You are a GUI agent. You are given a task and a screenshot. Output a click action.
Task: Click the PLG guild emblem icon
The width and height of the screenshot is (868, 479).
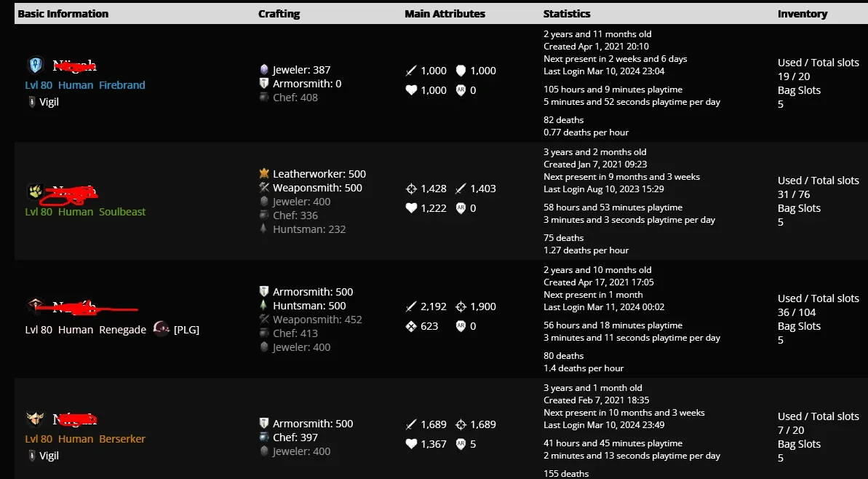click(x=161, y=329)
